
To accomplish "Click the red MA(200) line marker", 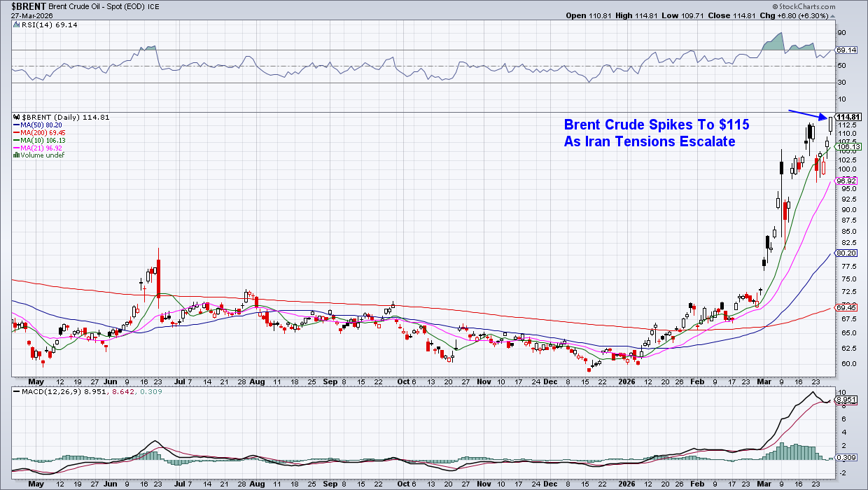I will [17, 133].
